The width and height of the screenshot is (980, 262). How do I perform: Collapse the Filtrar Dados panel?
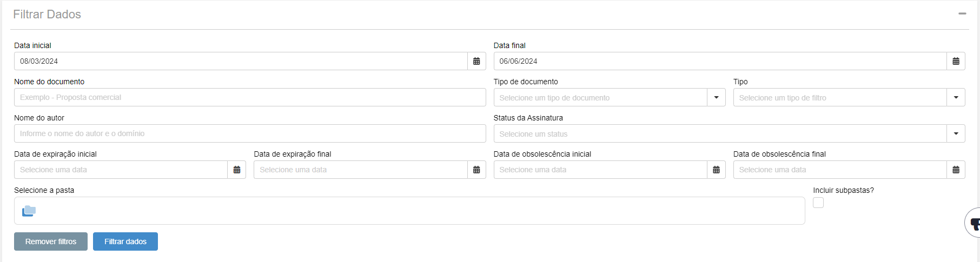pyautogui.click(x=962, y=14)
